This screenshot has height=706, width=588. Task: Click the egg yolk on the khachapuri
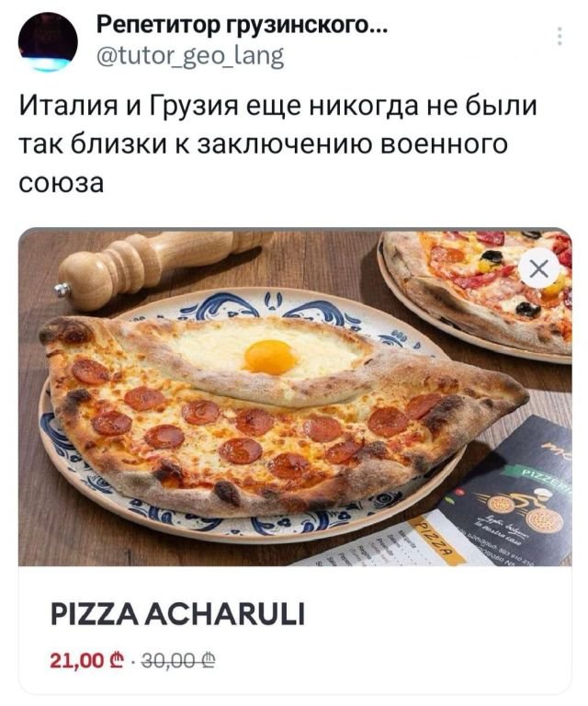tap(270, 357)
